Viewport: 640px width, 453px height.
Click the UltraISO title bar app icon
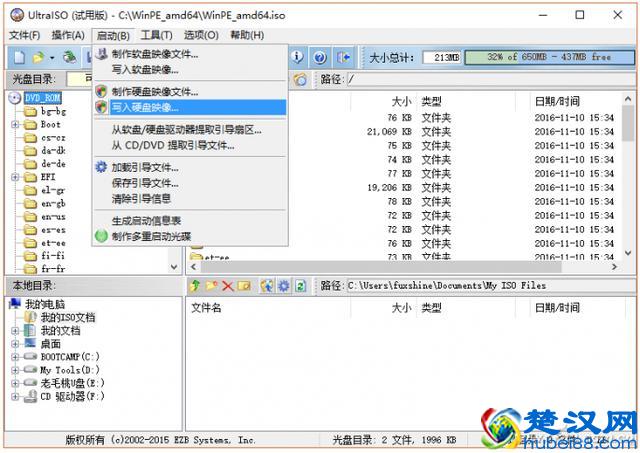[17, 15]
